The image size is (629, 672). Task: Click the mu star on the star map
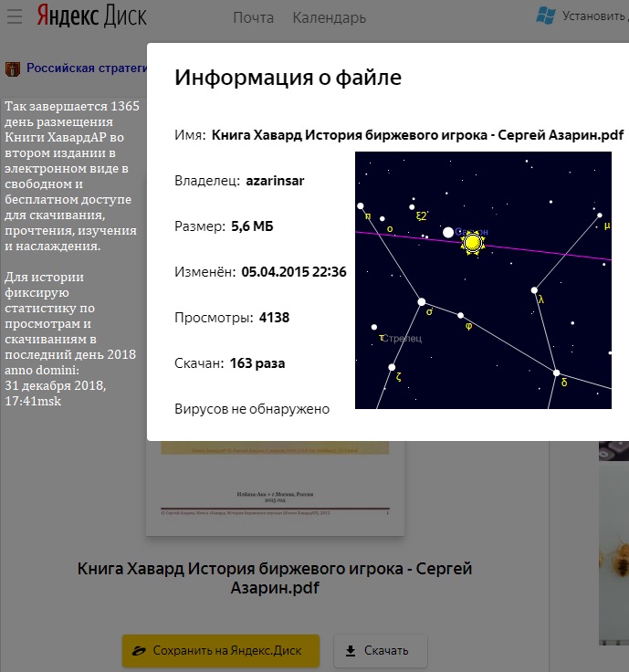point(599,217)
